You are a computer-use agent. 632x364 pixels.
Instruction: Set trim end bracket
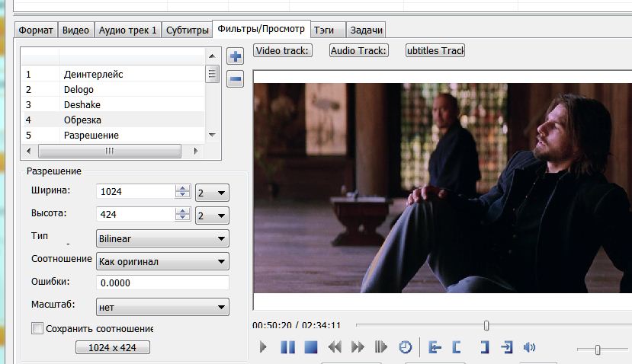[484, 346]
